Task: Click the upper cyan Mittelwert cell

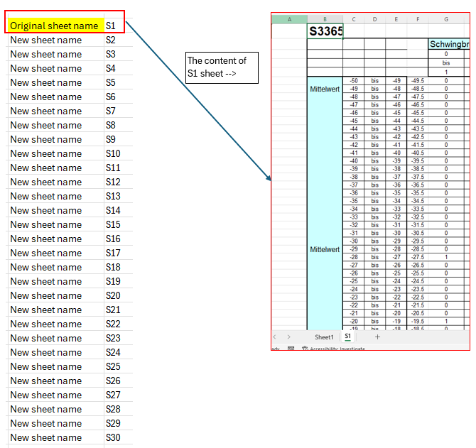Action: [325, 89]
